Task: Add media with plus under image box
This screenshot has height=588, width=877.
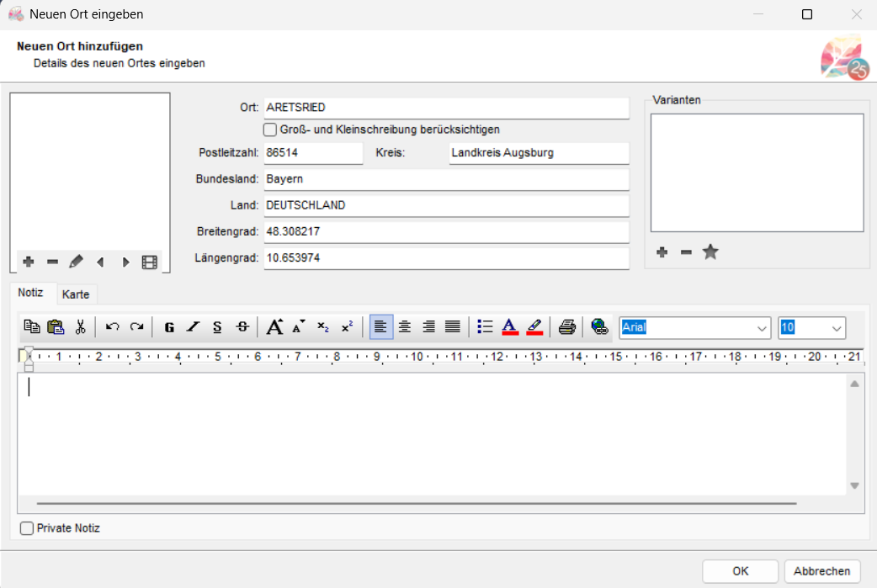Action: [x=29, y=262]
